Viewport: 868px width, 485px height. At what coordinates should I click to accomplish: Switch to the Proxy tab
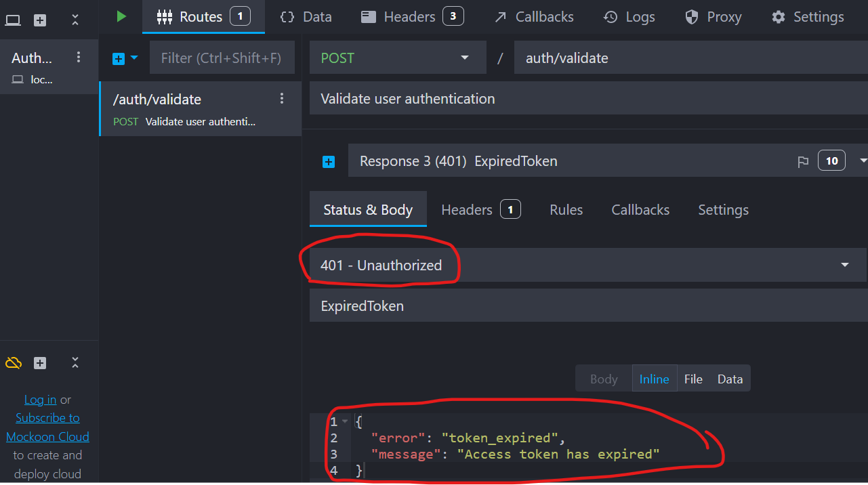coord(713,17)
